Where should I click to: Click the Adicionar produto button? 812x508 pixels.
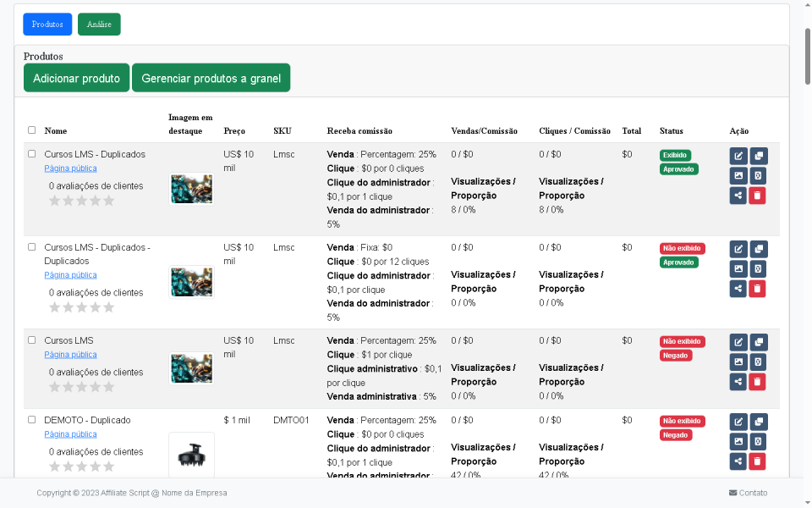click(76, 77)
